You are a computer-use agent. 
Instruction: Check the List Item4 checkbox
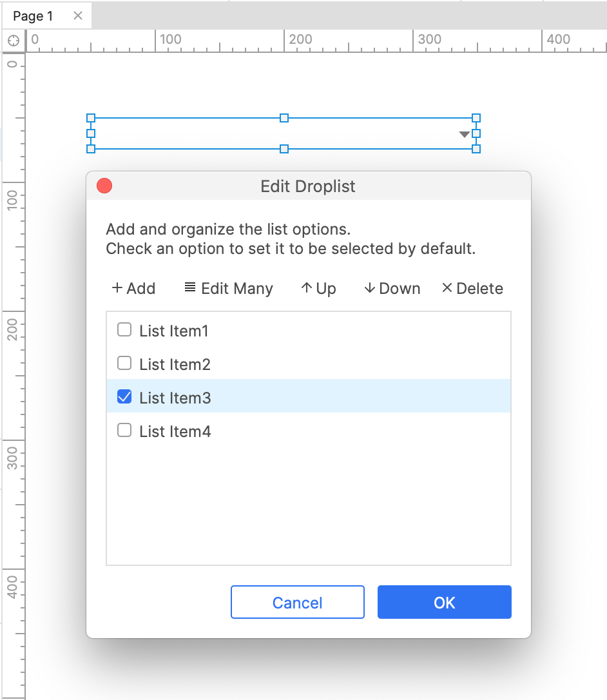124,431
